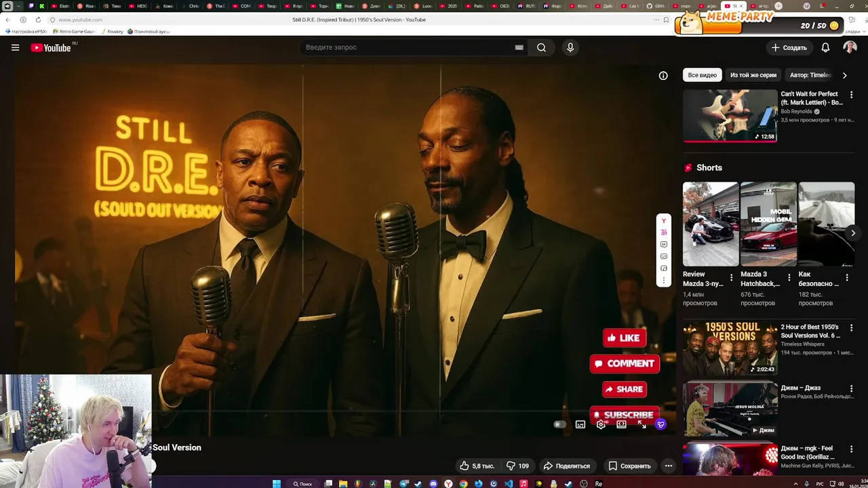Start voice search with the microphone
868x488 pixels.
pyautogui.click(x=570, y=47)
